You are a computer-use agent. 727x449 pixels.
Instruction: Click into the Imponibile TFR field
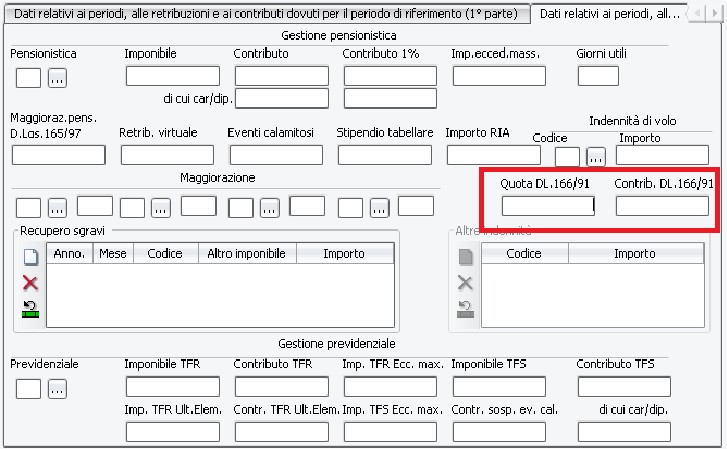click(x=172, y=386)
